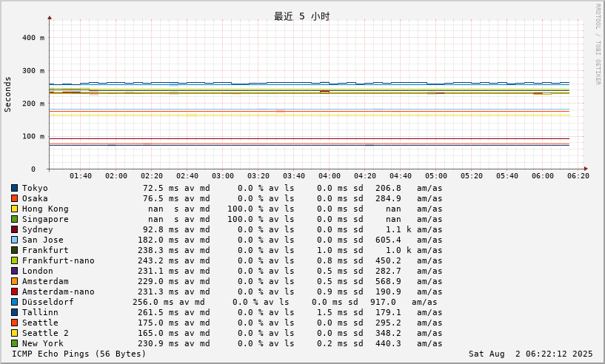This screenshot has width=605, height=364.
Task: Select the Seattle 2 legend label
Action: click(x=45, y=333)
